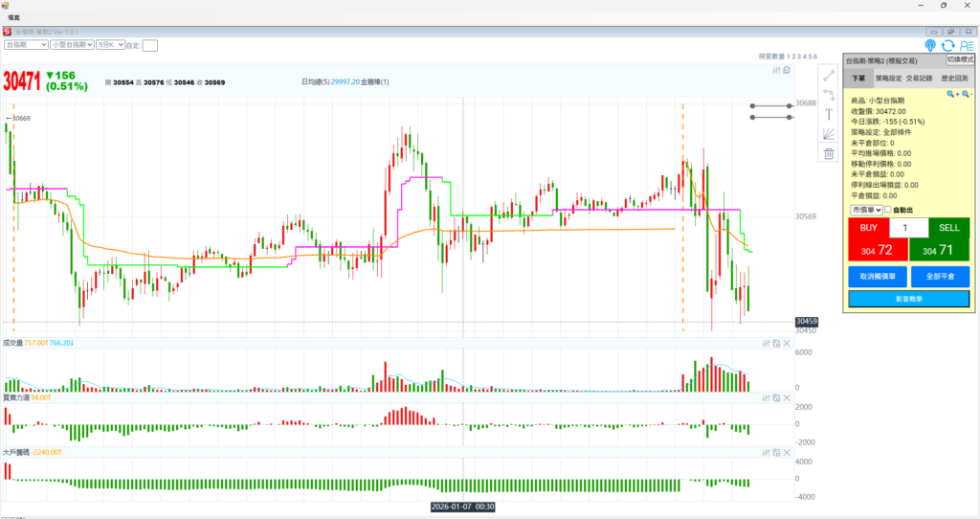
Task: Open the 市價單 order type dropdown
Action: (864, 210)
